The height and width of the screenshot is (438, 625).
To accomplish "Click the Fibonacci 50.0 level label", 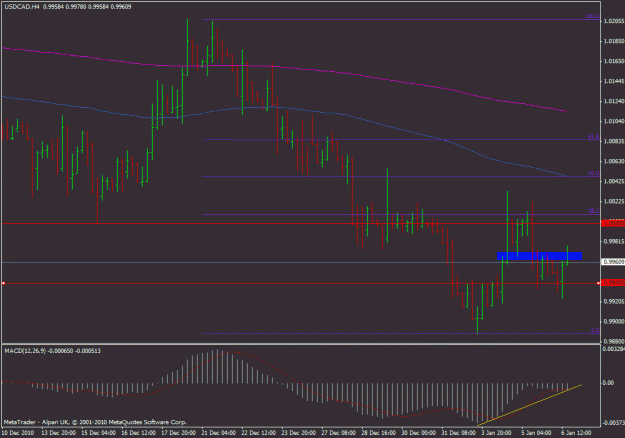I will click(594, 173).
